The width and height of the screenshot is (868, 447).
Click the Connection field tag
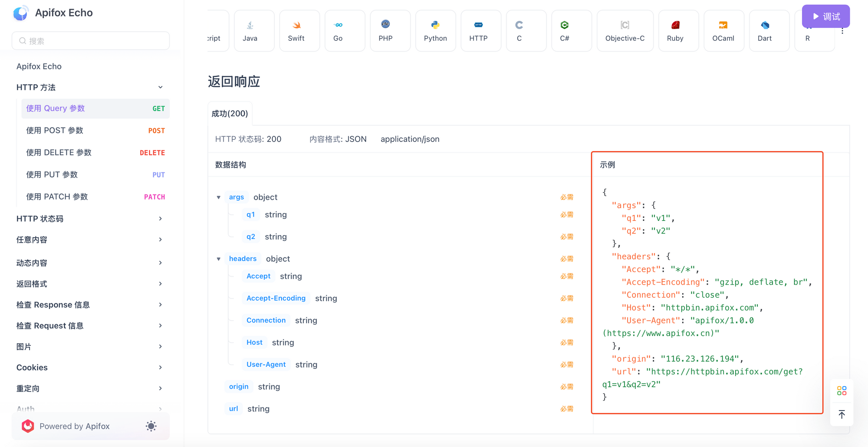pyautogui.click(x=266, y=320)
